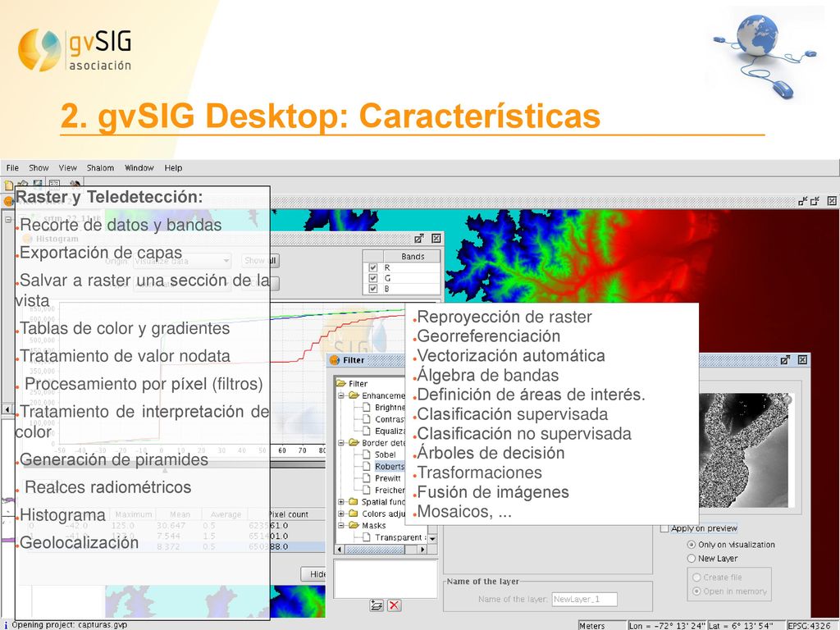840x630 pixels.
Task: Click the gvSIG asociación logo
Action: 75,50
